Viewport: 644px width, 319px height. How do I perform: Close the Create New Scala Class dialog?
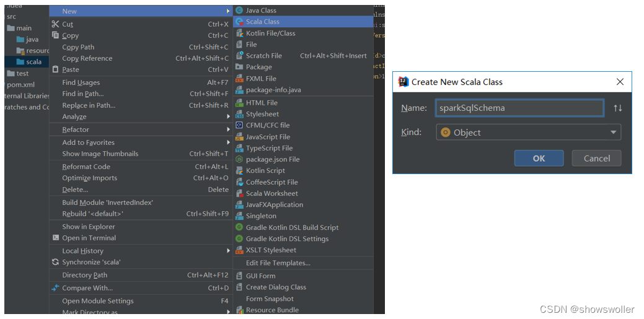pos(620,82)
